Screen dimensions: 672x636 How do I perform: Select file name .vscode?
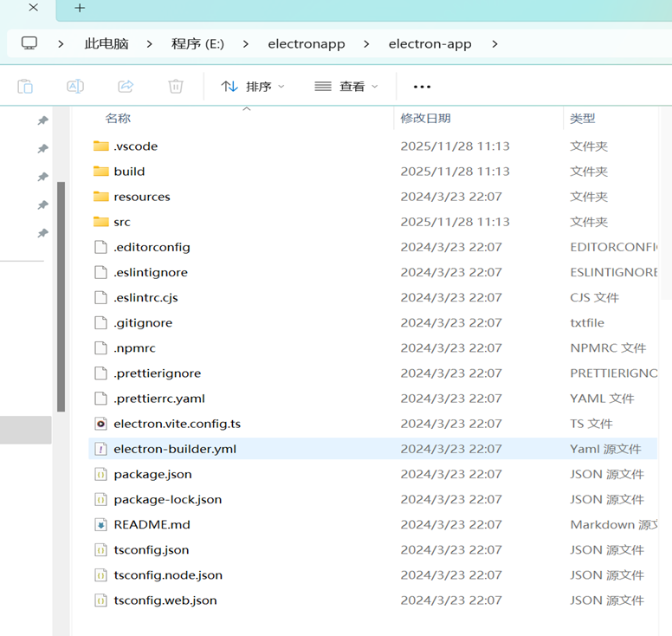coord(135,146)
